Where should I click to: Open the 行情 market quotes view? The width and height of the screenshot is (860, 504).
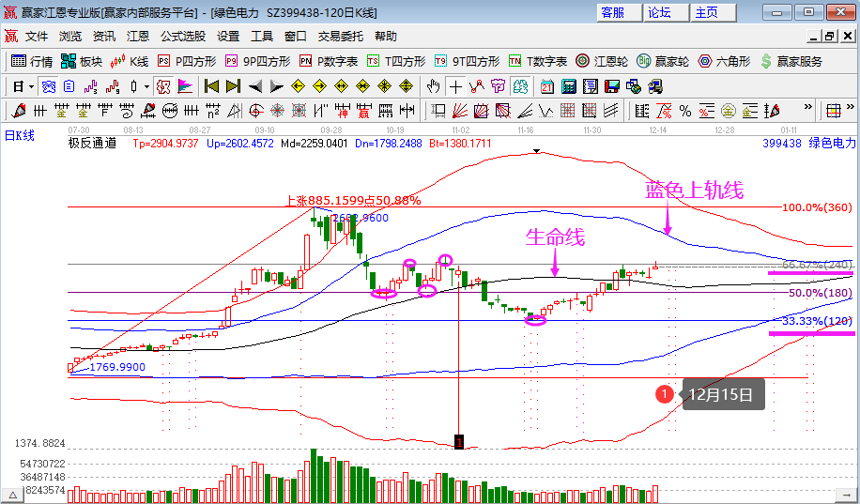pyautogui.click(x=32, y=61)
